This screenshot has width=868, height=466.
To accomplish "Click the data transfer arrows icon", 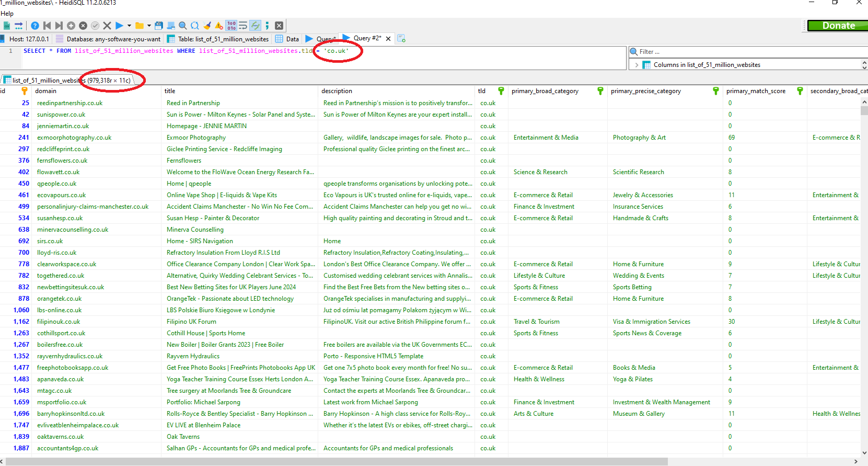I will coord(19,26).
